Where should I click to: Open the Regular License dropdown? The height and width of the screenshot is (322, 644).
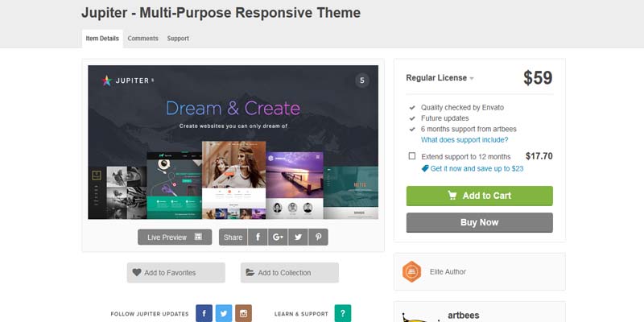440,78
